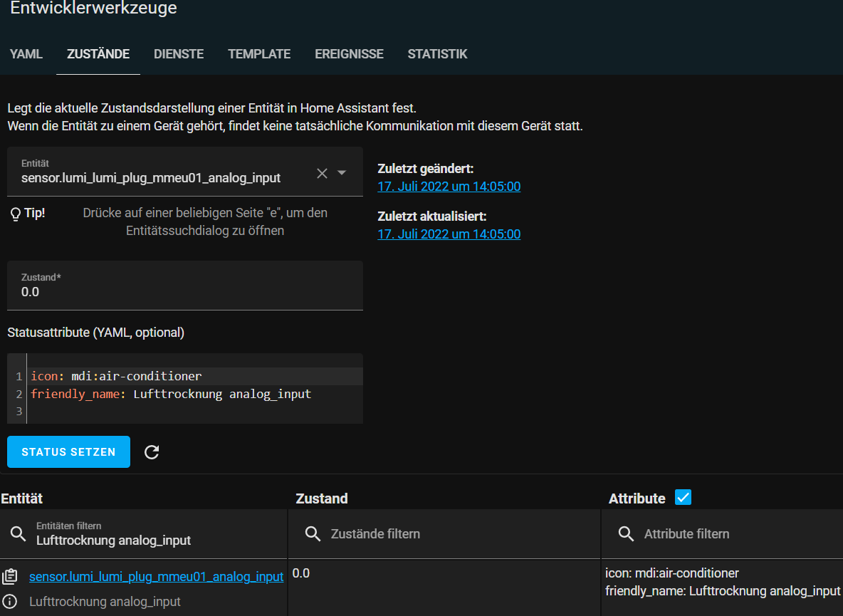Image resolution: width=843 pixels, height=616 pixels.
Task: Open the Ereignisse tab
Action: coord(349,54)
